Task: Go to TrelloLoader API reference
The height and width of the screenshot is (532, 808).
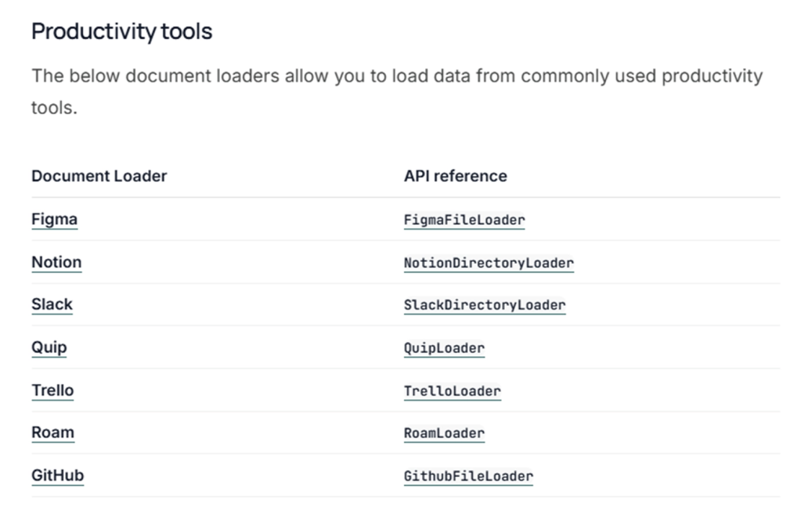Action: (452, 391)
